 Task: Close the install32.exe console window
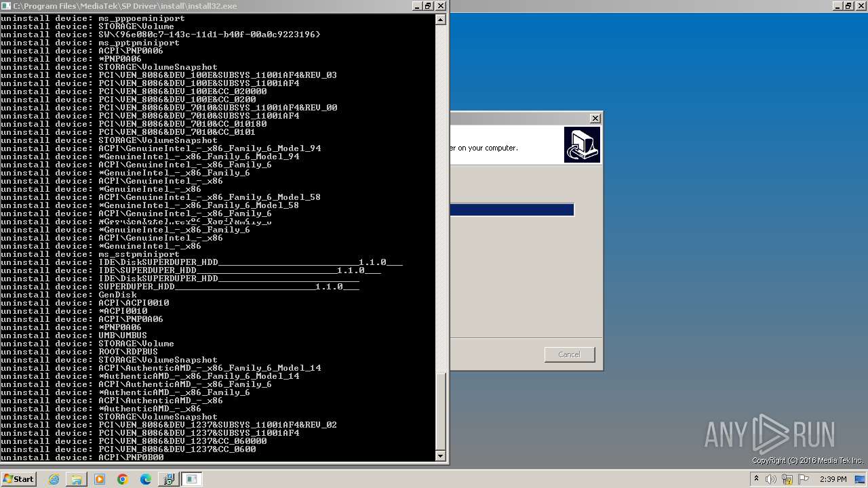pyautogui.click(x=440, y=5)
